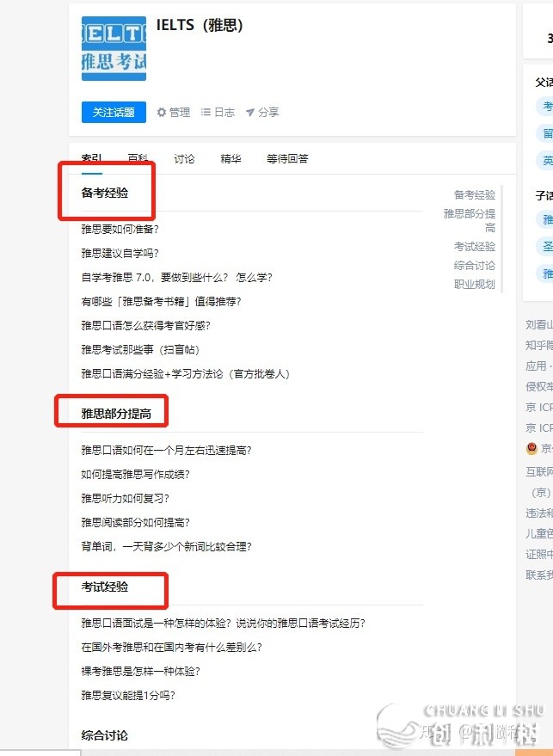Screen dimensions: 553x756
Task: Open question 雅思要如何准备?
Action: pyautogui.click(x=120, y=229)
